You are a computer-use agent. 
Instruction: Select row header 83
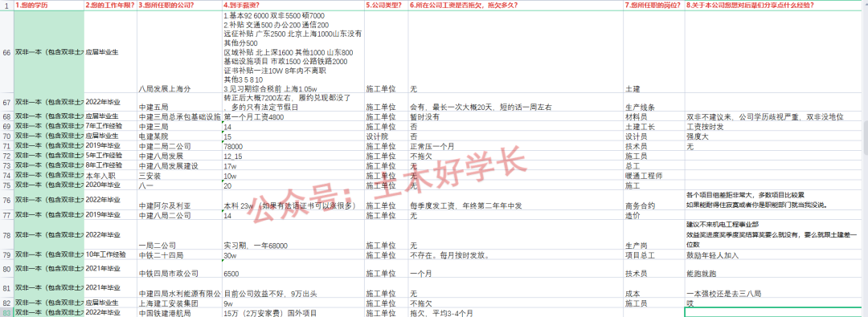pyautogui.click(x=6, y=312)
